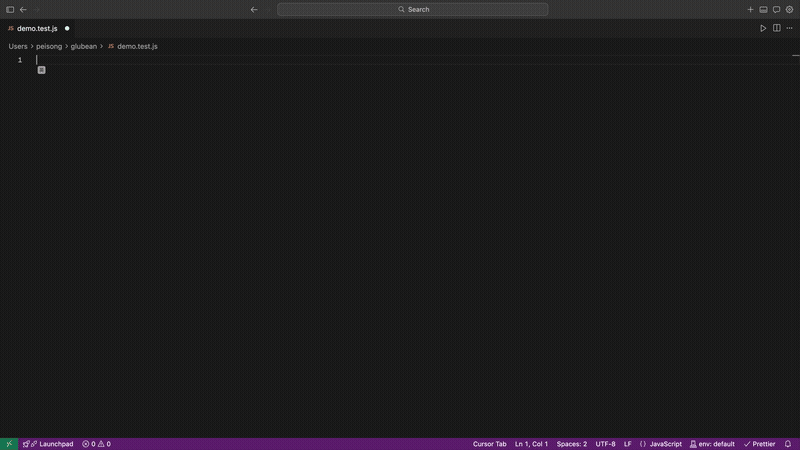Viewport: 800px width, 450px height.
Task: Open notifications bell in status bar
Action: (788, 443)
